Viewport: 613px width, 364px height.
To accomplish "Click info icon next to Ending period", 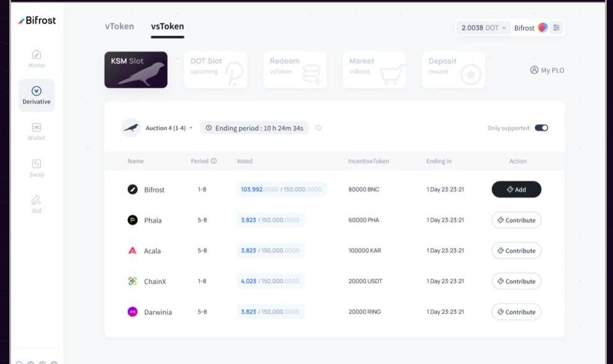I will click(318, 128).
